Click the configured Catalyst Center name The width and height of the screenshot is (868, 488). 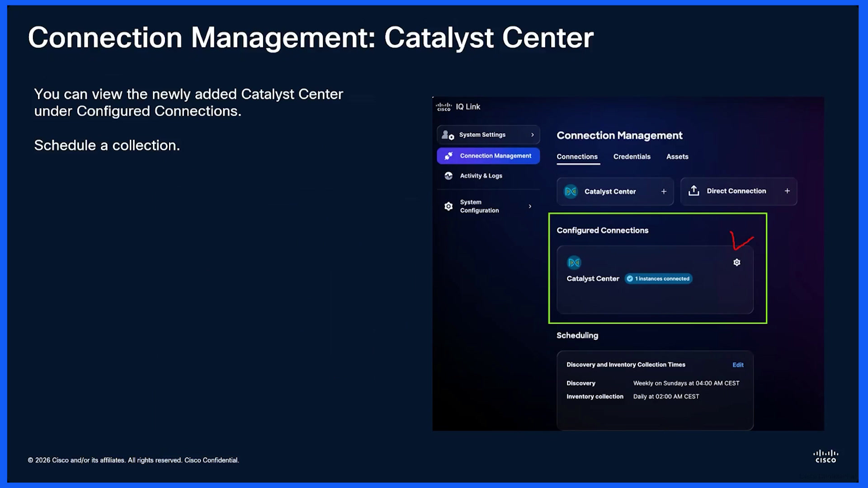[593, 279]
